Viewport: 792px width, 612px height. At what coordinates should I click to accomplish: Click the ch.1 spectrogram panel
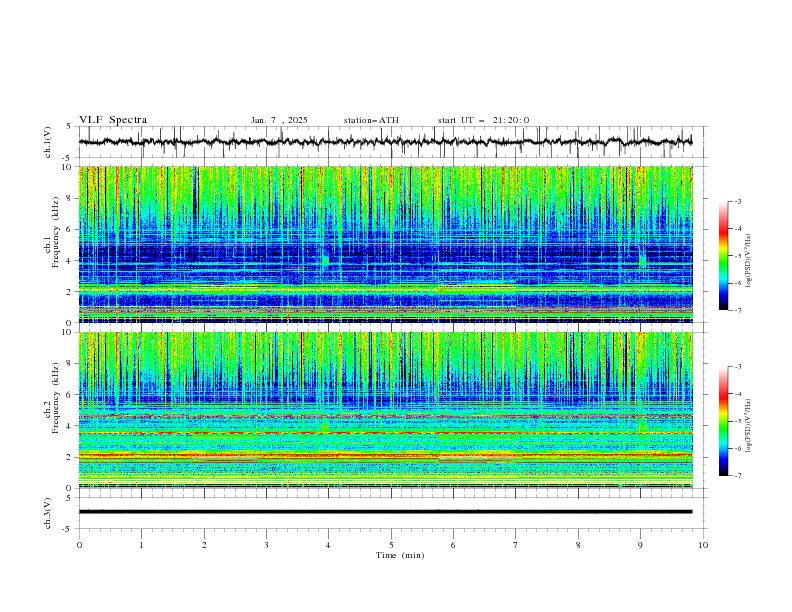pyautogui.click(x=385, y=244)
